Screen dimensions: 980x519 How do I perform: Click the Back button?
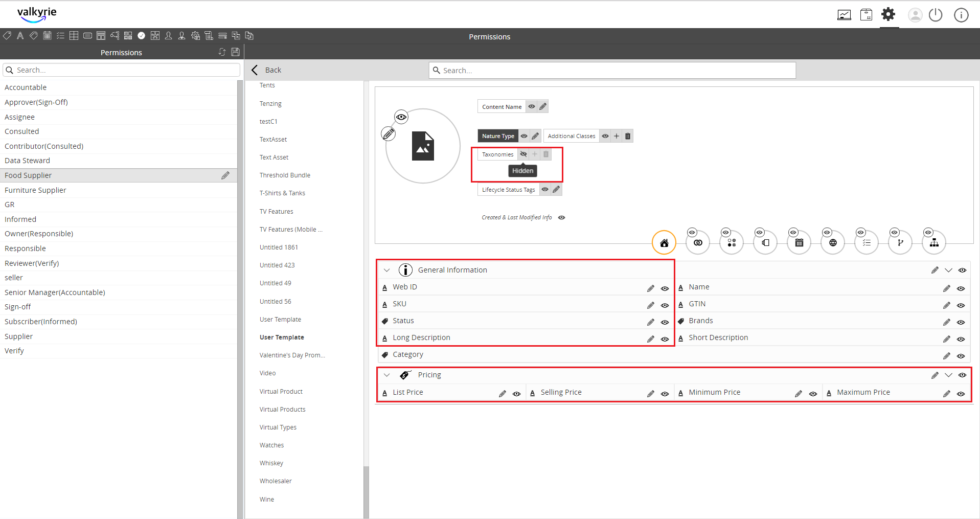pos(266,70)
